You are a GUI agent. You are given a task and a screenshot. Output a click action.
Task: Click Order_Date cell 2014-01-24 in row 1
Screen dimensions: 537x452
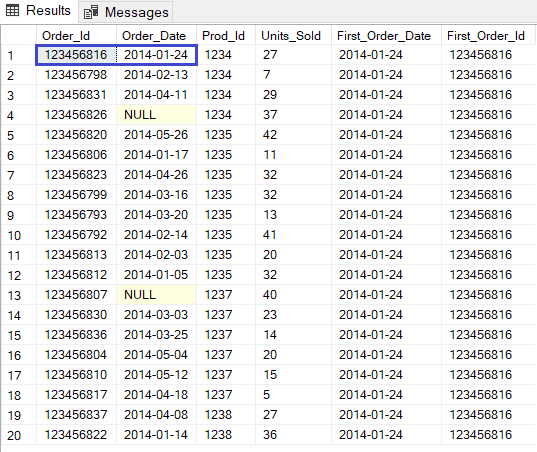pyautogui.click(x=157, y=55)
